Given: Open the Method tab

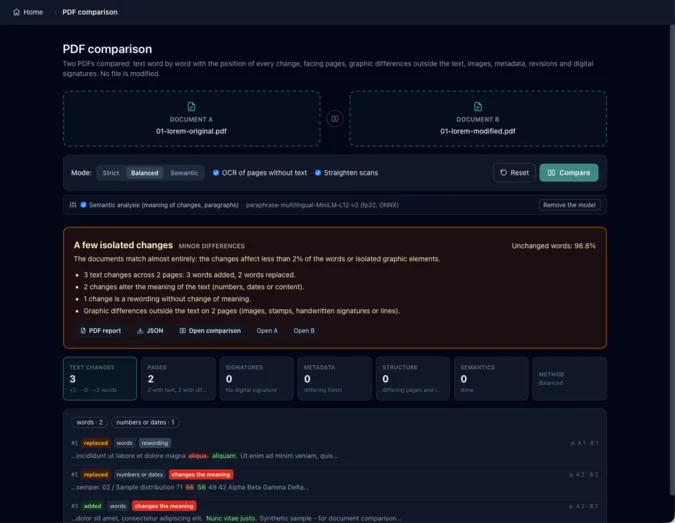Looking at the screenshot, I should (x=570, y=378).
